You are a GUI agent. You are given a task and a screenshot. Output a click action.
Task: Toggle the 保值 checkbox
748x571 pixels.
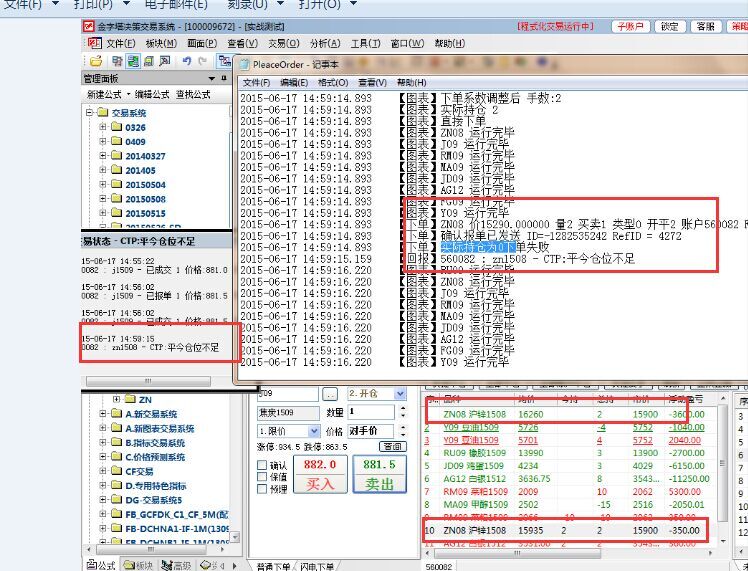click(263, 477)
